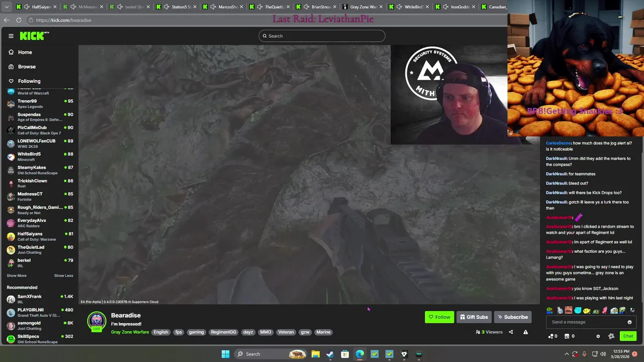Open Browse in sidebar
This screenshot has width=644, height=362.
[x=27, y=66]
